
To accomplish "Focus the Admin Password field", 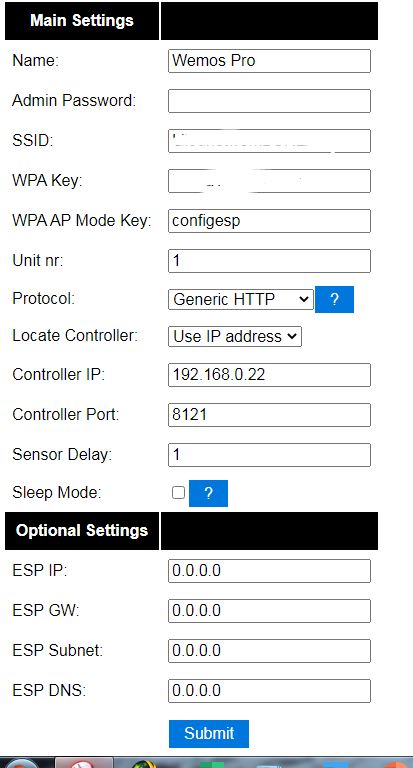I will (x=269, y=101).
